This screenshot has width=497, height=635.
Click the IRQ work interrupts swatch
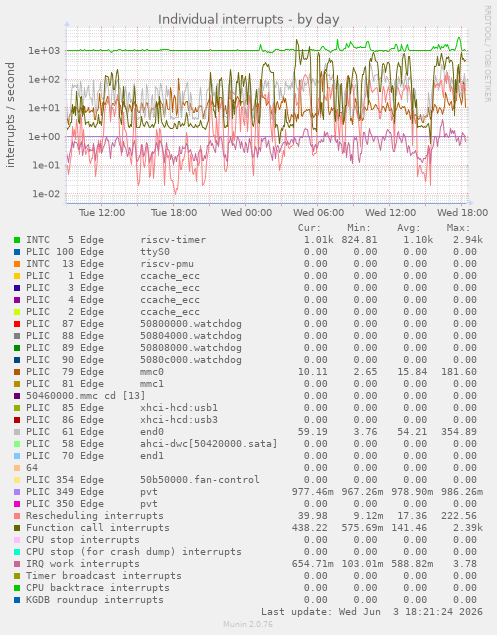coord(17,564)
